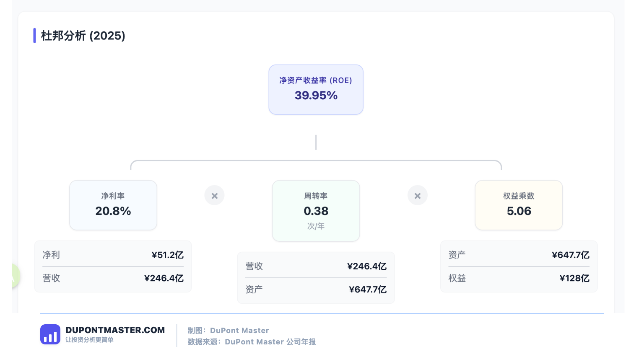Click the 次/年 unit label
644x362 pixels.
(x=316, y=226)
